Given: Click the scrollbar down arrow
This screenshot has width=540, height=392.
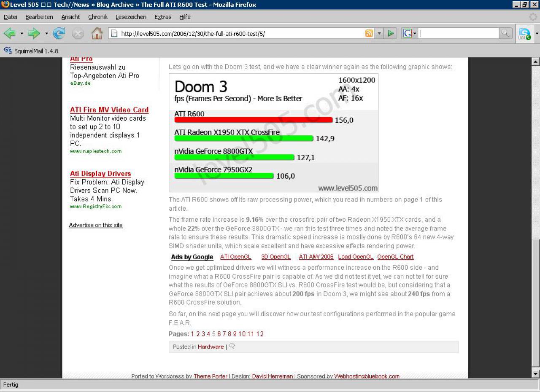Looking at the screenshot, I should click(535, 373).
